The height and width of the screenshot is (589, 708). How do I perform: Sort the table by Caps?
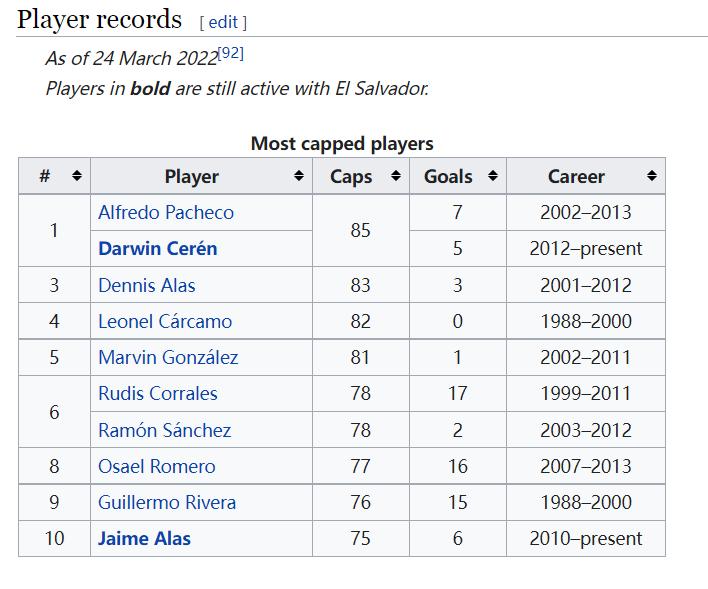coord(395,176)
